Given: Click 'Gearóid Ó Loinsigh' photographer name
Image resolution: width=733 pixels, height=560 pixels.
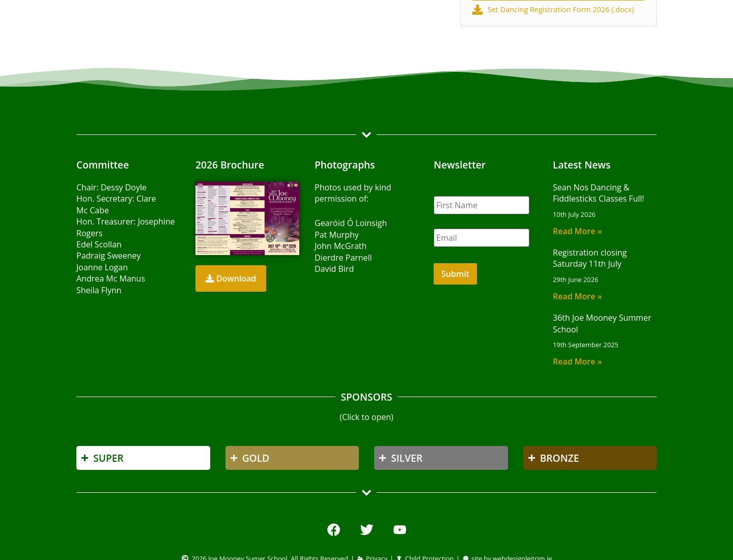Looking at the screenshot, I should pos(351,223).
